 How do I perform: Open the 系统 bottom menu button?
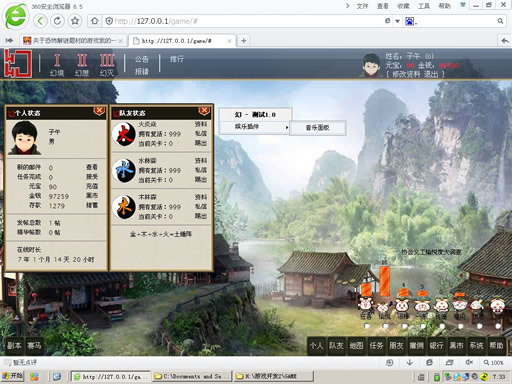click(476, 346)
